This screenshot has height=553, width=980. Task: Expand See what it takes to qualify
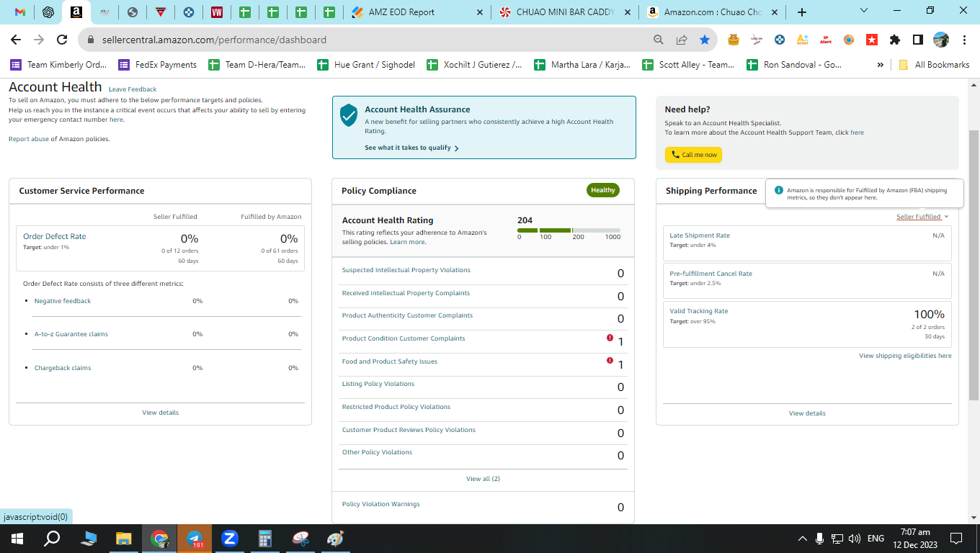(x=411, y=148)
